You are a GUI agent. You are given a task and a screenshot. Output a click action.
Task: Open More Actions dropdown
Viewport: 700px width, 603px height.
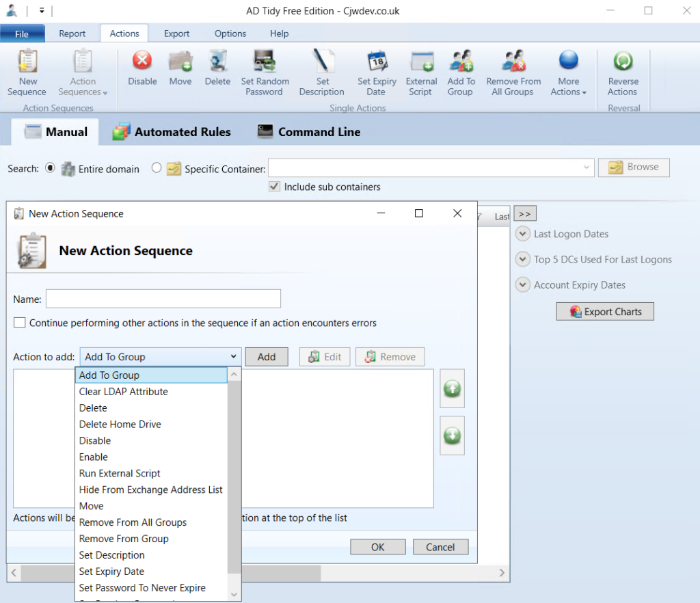[568, 72]
